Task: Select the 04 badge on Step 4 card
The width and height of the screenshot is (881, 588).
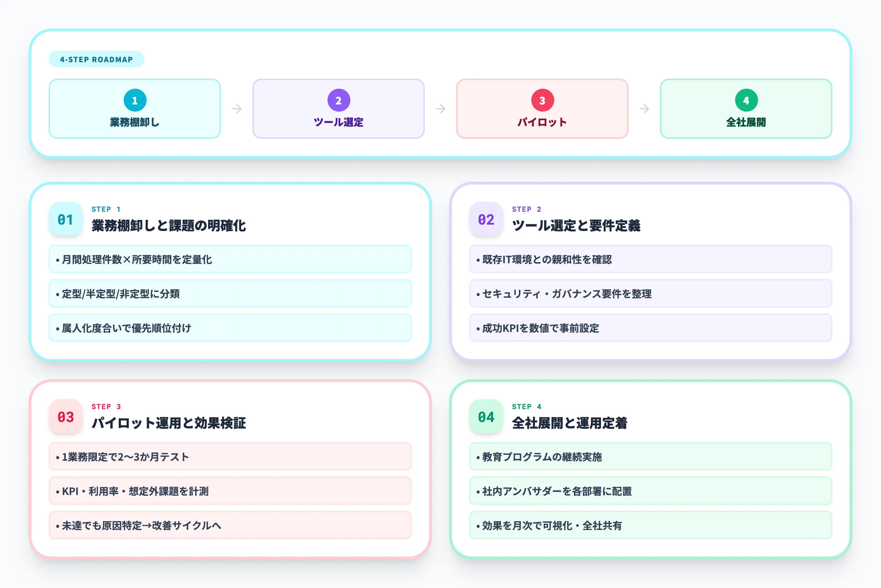Action: 486,417
